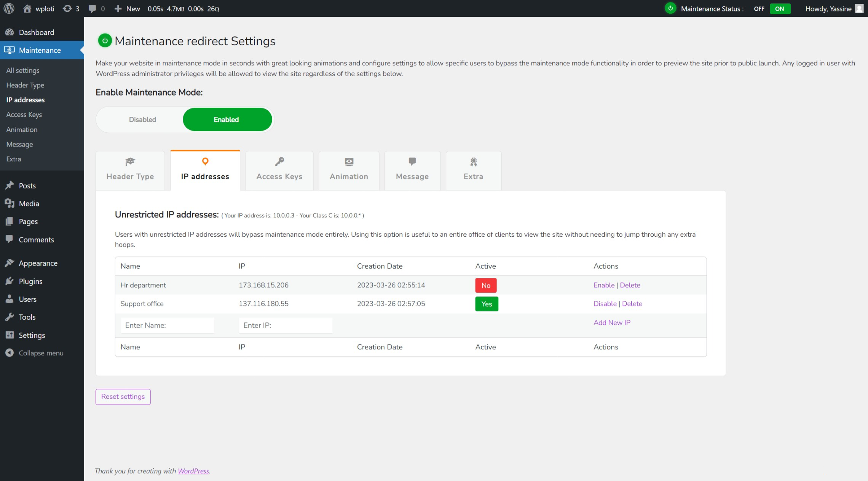Click the WordPress footer link
The width and height of the screenshot is (868, 481).
point(193,471)
